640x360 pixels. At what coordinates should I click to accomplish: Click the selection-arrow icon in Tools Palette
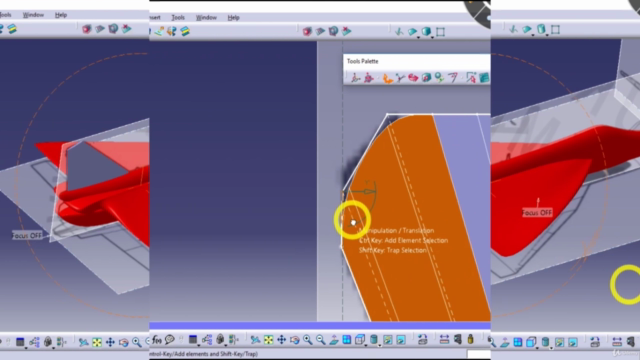click(471, 78)
